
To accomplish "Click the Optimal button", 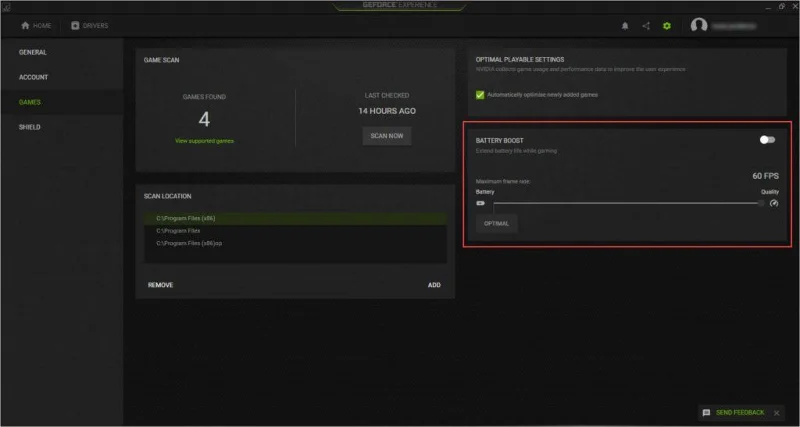I will [x=496, y=223].
